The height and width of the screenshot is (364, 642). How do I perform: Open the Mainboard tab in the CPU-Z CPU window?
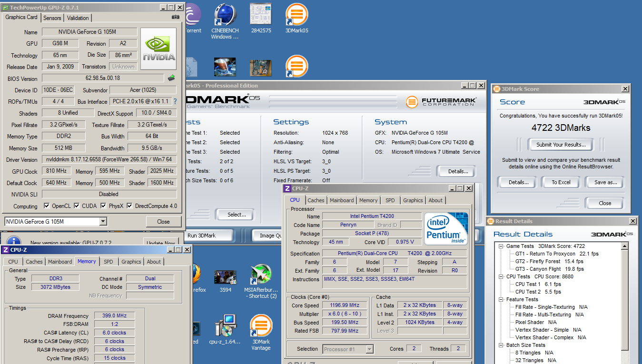coord(342,200)
